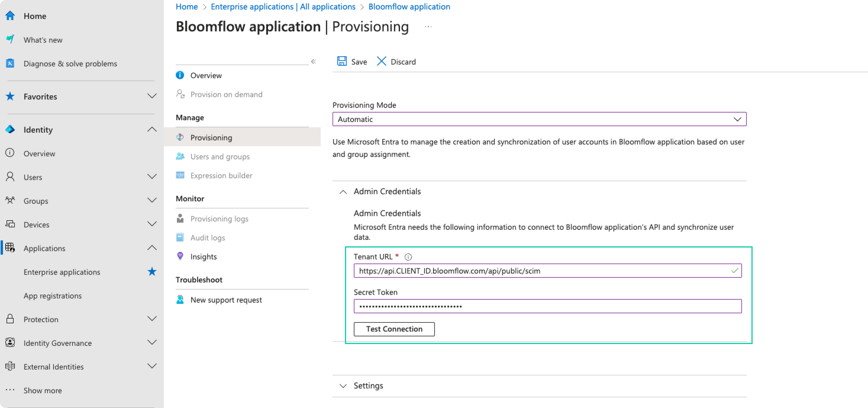The width and height of the screenshot is (868, 408).
Task: Focus the Secret Token input field
Action: (548, 306)
